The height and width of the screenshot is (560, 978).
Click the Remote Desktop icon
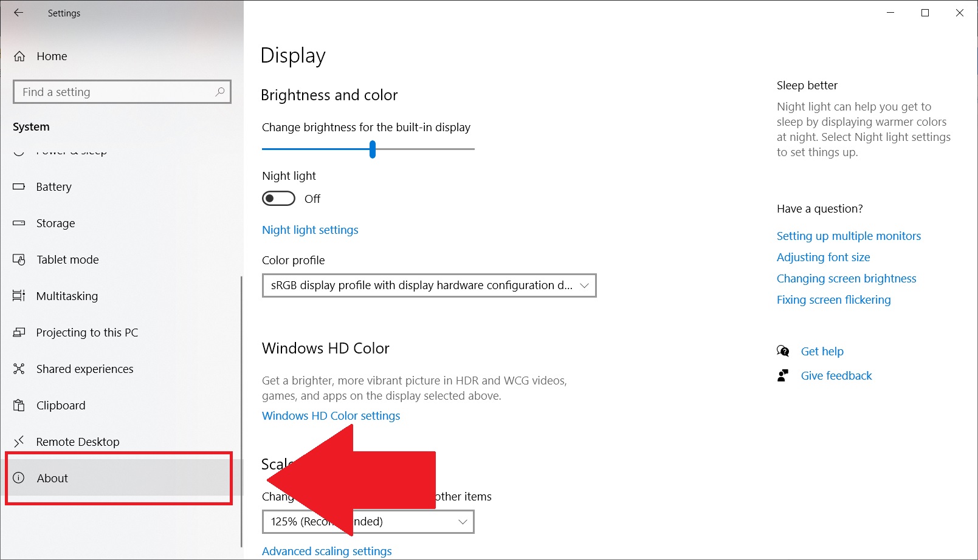coord(19,442)
